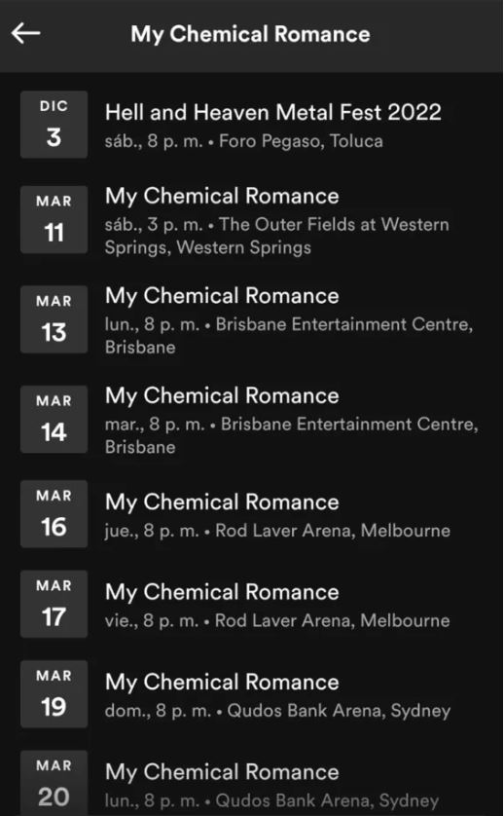Viewport: 504px width, 816px height.
Task: Tap the MAR 19 date badge
Action: [x=54, y=694]
